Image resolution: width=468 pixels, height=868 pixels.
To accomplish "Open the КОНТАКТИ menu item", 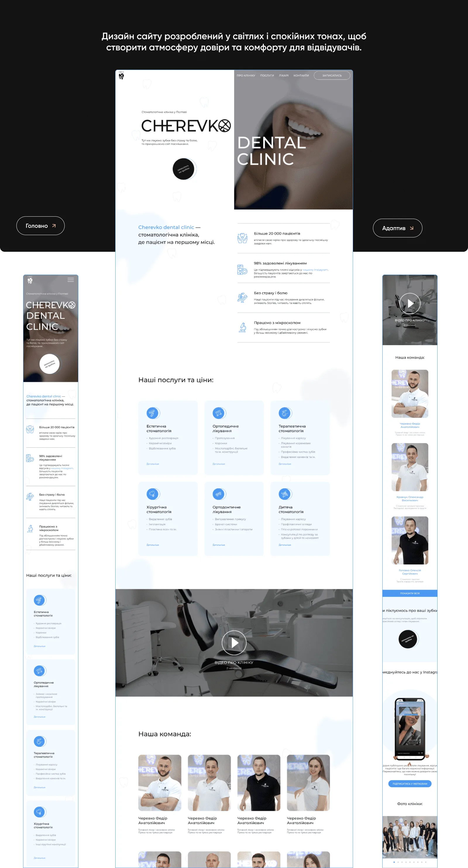I will (x=301, y=76).
